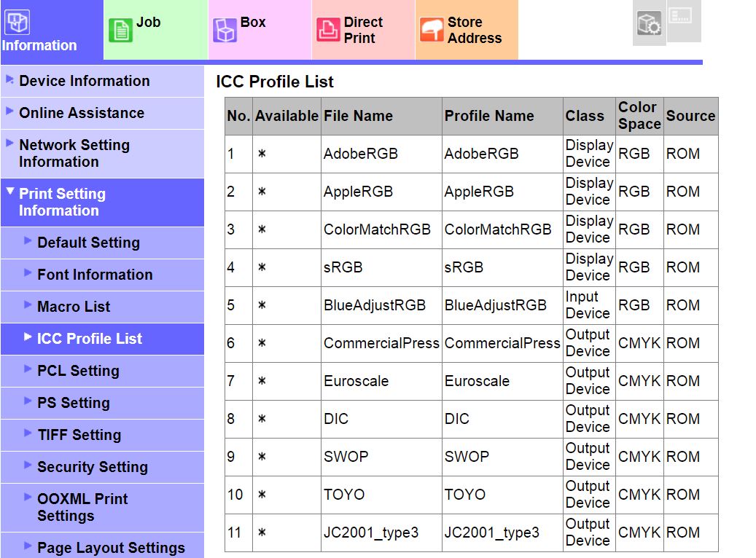This screenshot has height=558, width=756.
Task: Open the Store Address tab
Action: point(467,30)
